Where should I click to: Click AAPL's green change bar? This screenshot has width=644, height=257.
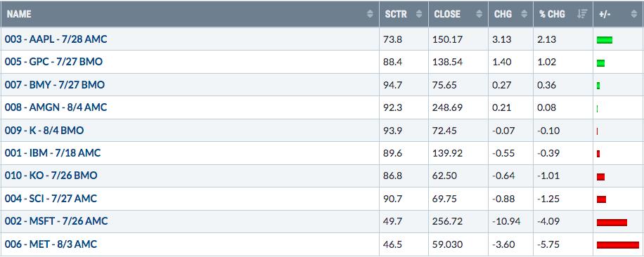(x=605, y=40)
